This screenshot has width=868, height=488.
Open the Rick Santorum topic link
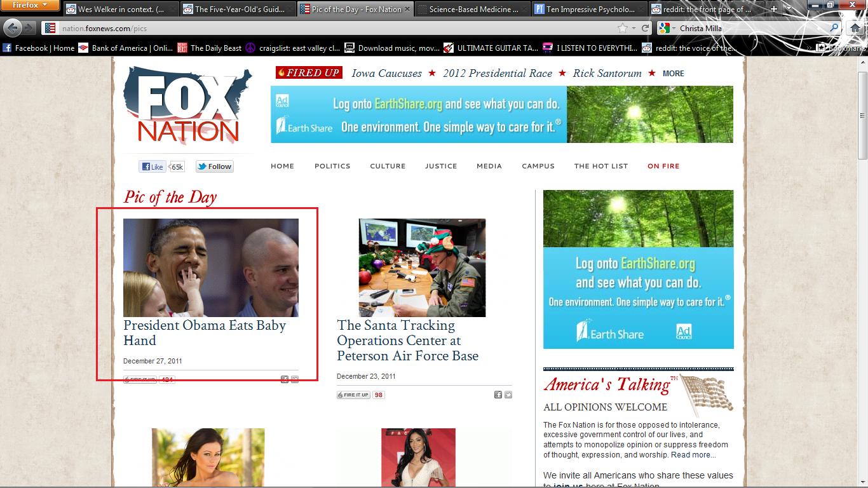tap(607, 73)
